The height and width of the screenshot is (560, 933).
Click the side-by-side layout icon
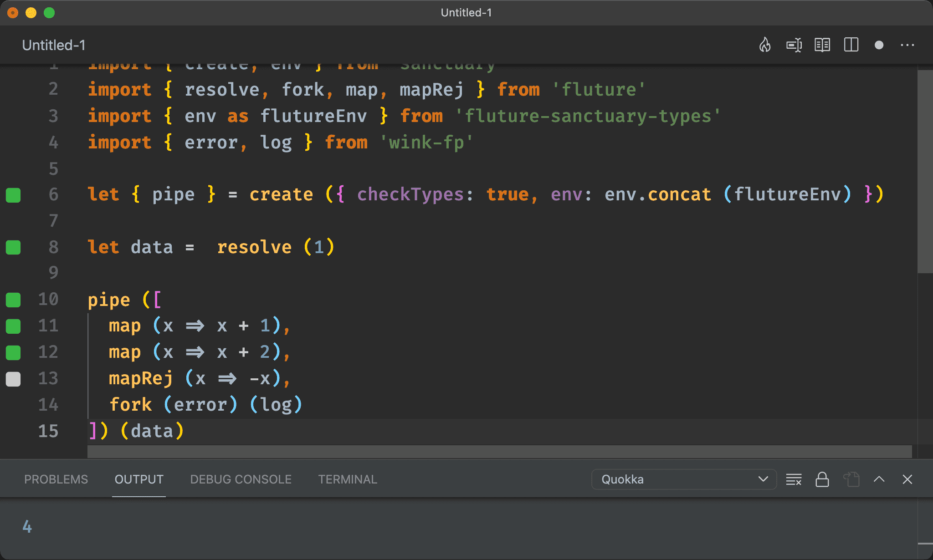[852, 45]
